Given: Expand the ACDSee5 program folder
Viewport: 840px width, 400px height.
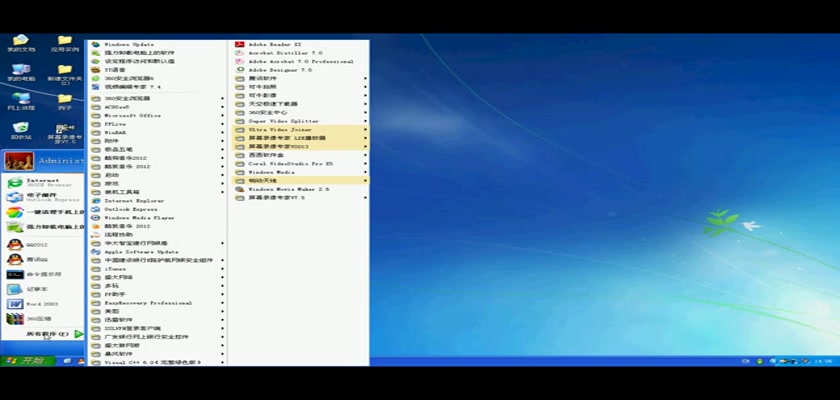Looking at the screenshot, I should point(156,107).
